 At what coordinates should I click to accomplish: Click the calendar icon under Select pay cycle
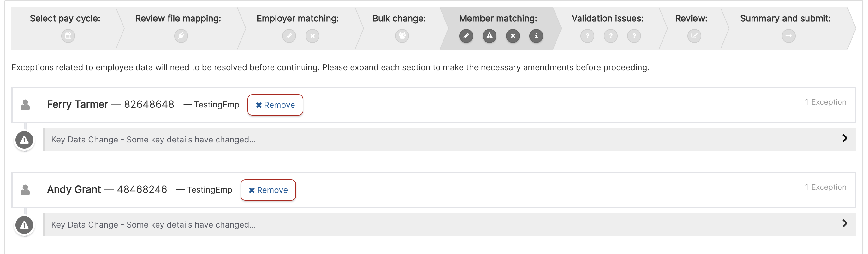[x=68, y=36]
